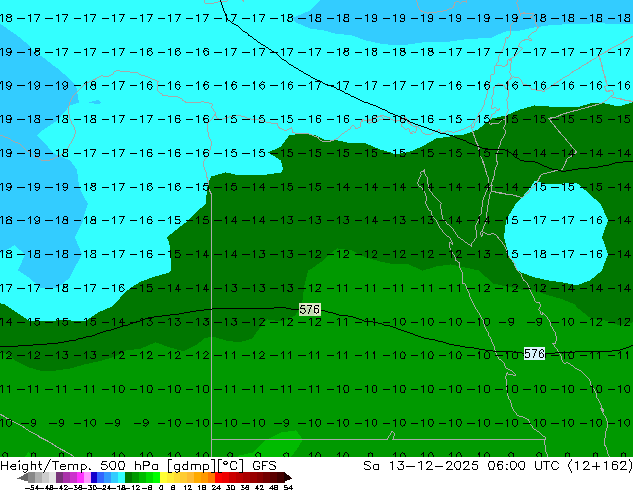The height and width of the screenshot is (490, 634).
Task: Click the -54 value on the legend scale
Action: (32, 487)
